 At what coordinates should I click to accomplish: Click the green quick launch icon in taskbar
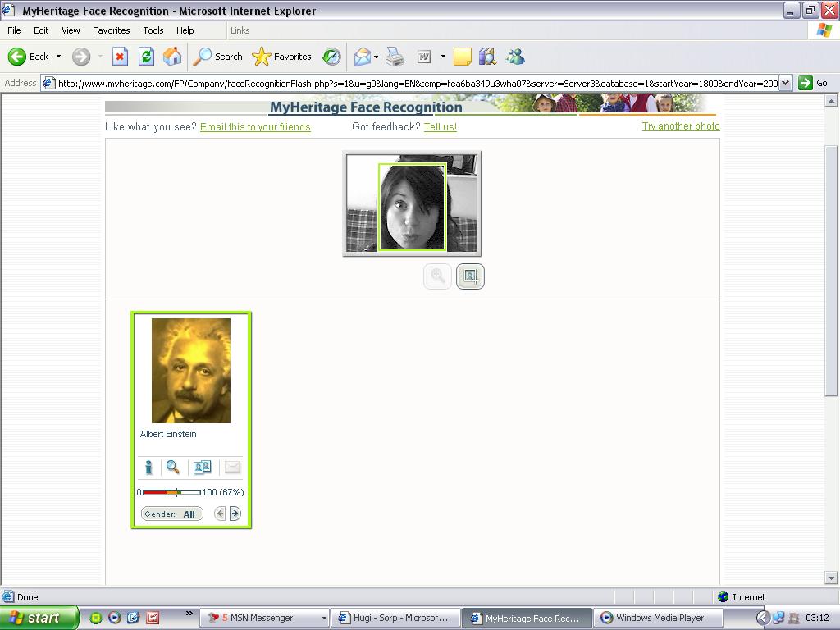pyautogui.click(x=96, y=618)
